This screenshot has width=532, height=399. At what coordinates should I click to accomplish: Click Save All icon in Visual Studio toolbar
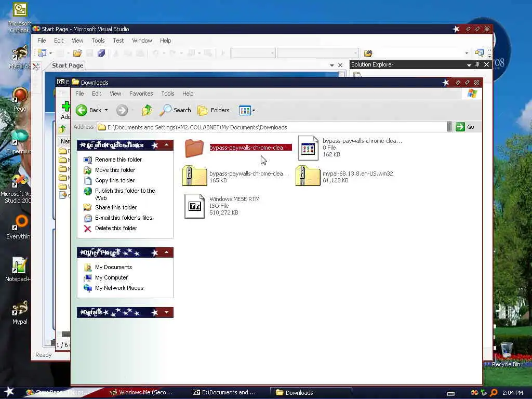coord(101,53)
